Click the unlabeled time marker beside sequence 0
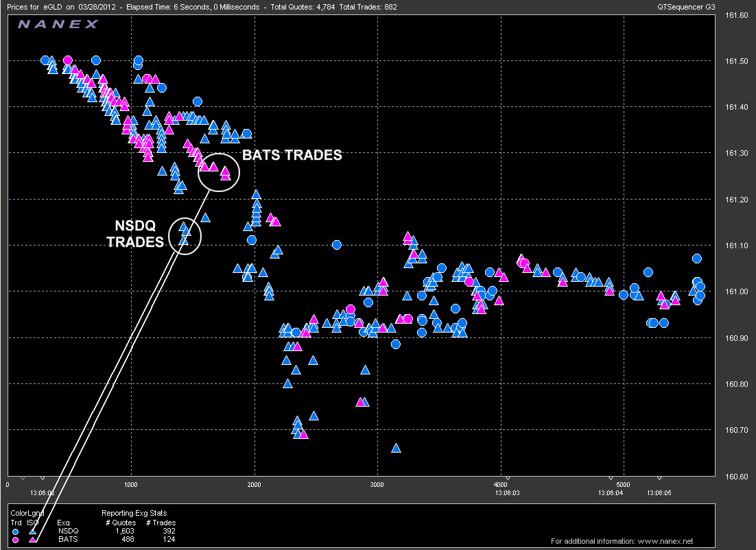Screen dimensions: 756x550 (x=23, y=479)
